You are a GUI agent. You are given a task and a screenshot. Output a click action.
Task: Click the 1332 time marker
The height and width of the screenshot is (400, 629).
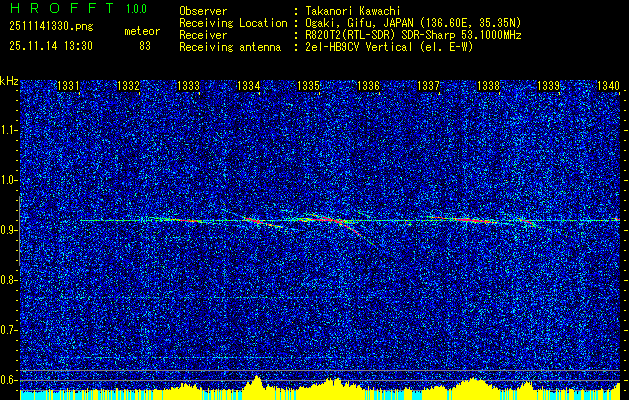click(128, 85)
